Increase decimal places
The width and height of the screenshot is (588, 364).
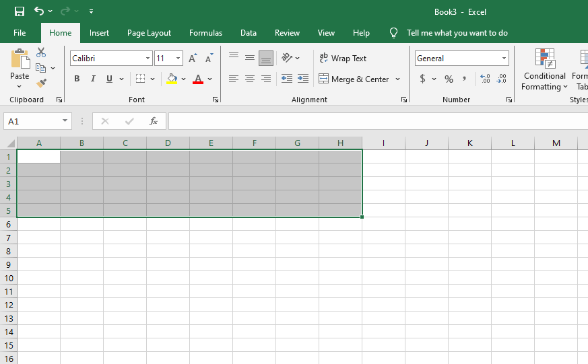[x=485, y=79]
